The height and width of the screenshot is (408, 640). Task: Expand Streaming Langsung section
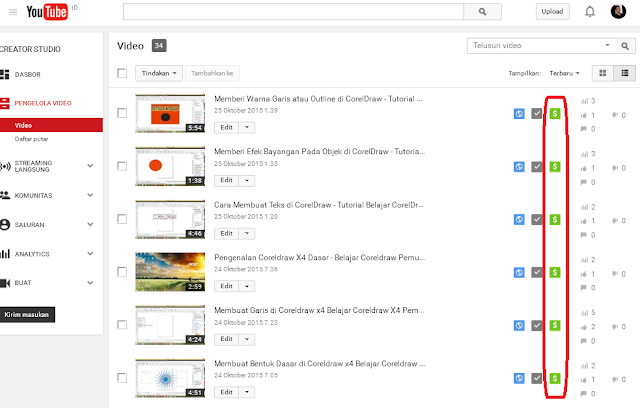coord(90,166)
